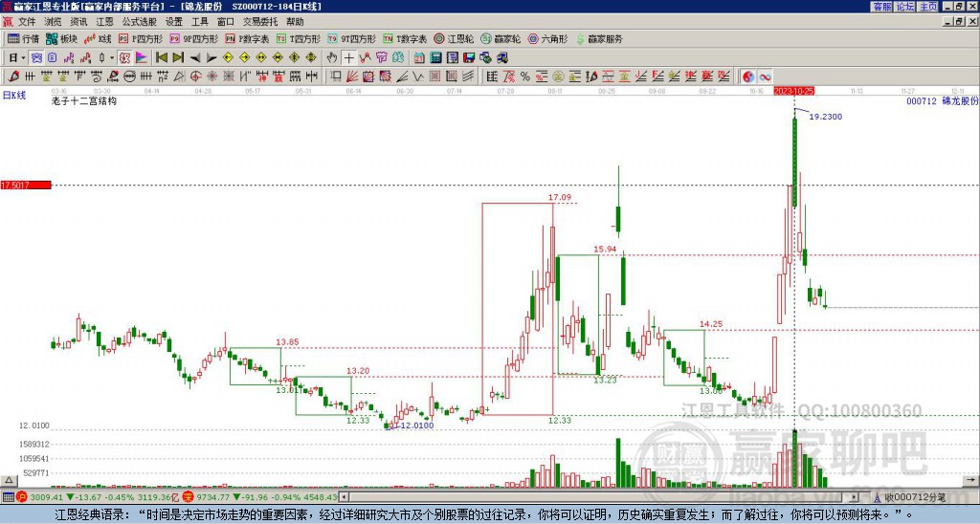Expand the candlestick style dropdown arrow

[112, 58]
